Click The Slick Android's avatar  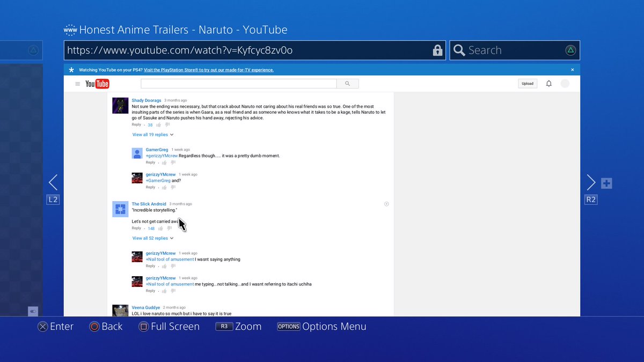pyautogui.click(x=120, y=209)
